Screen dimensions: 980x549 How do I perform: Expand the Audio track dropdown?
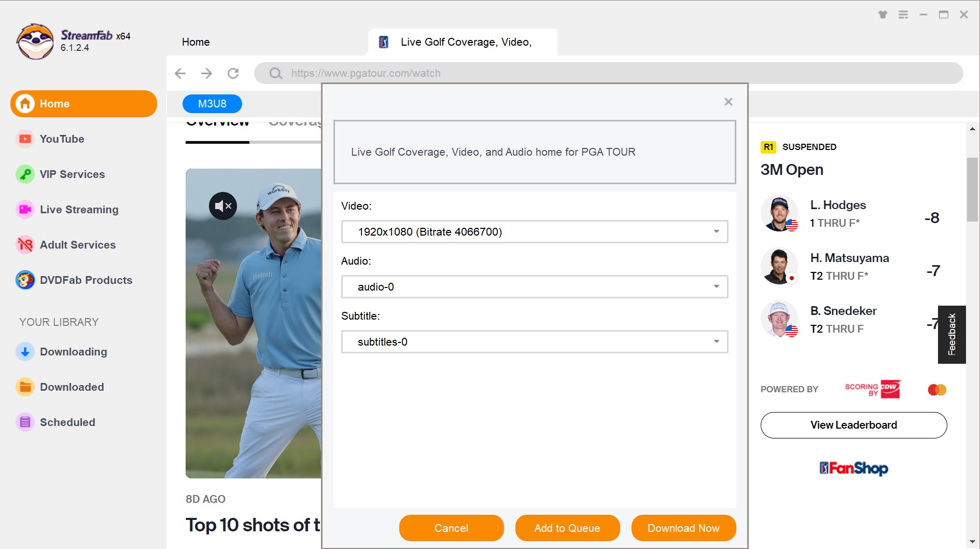535,287
